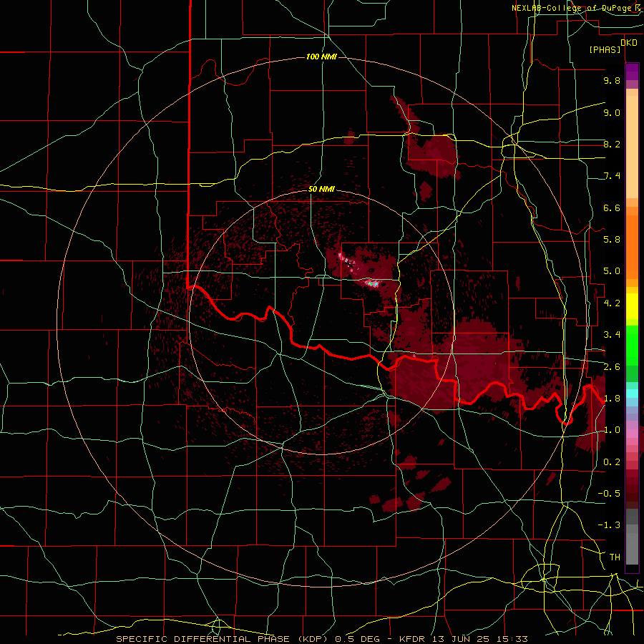
Task: Click the 8.2 value on the color scale
Action: pos(612,144)
